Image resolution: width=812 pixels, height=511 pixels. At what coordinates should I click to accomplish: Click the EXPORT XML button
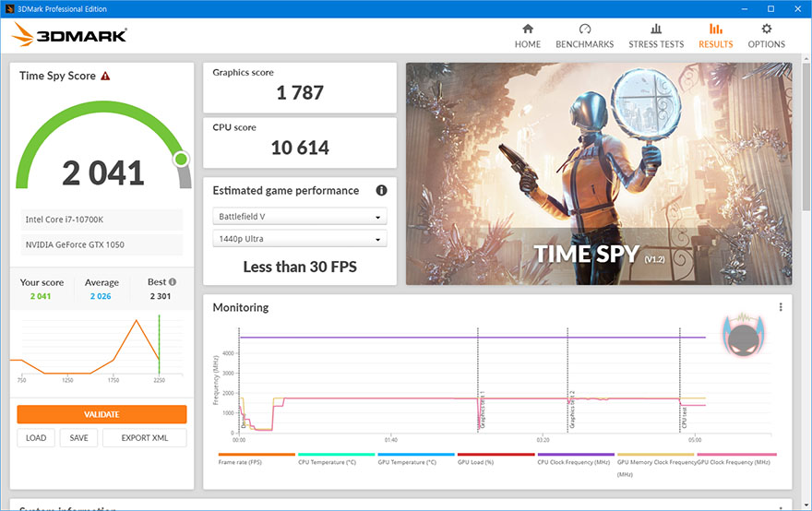(145, 438)
